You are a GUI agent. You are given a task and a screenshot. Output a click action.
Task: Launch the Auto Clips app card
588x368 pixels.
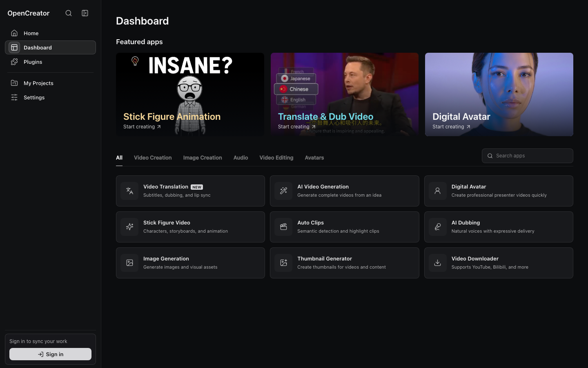[344, 227]
